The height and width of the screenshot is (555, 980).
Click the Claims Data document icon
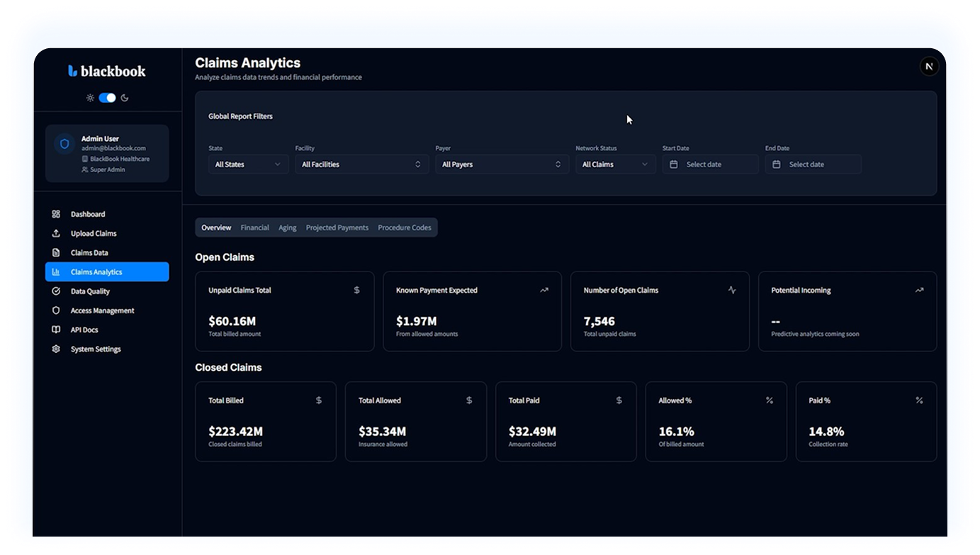click(x=55, y=252)
